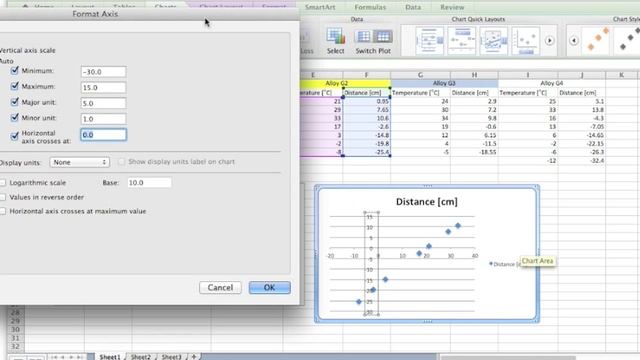
Task: Click the horizontal scrollbar at bottom
Action: coord(508,357)
